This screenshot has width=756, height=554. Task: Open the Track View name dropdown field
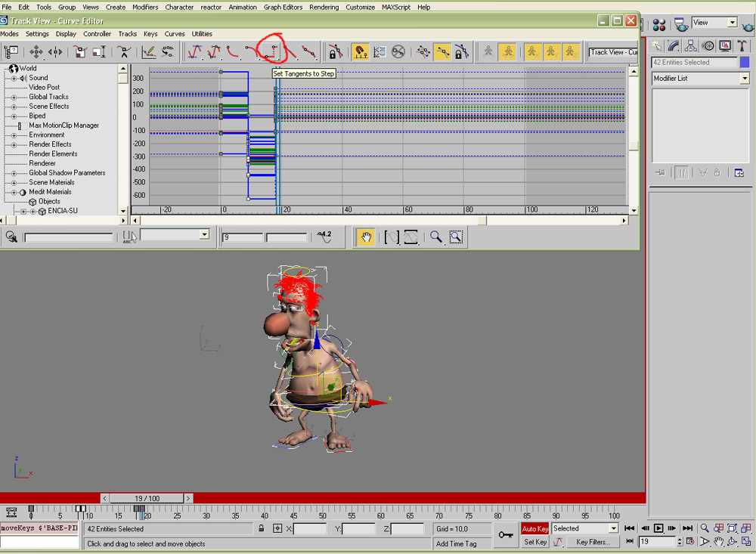[x=613, y=52]
